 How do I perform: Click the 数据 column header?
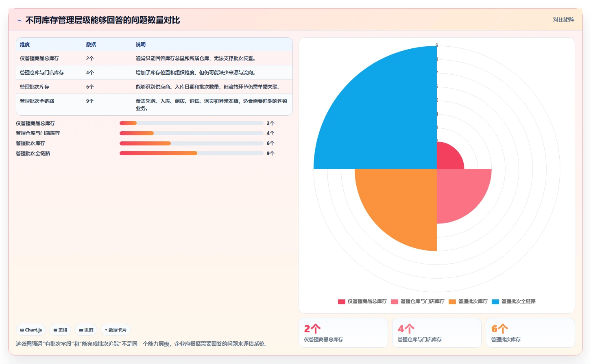click(91, 45)
